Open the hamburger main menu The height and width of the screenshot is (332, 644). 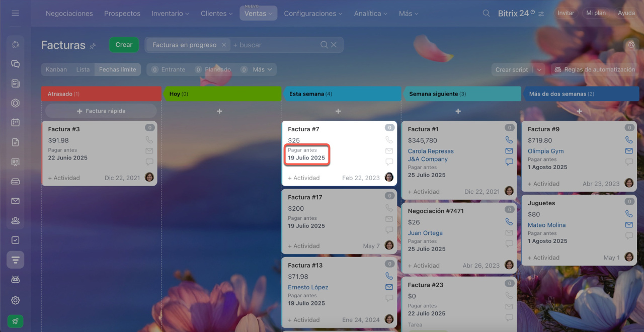click(15, 13)
